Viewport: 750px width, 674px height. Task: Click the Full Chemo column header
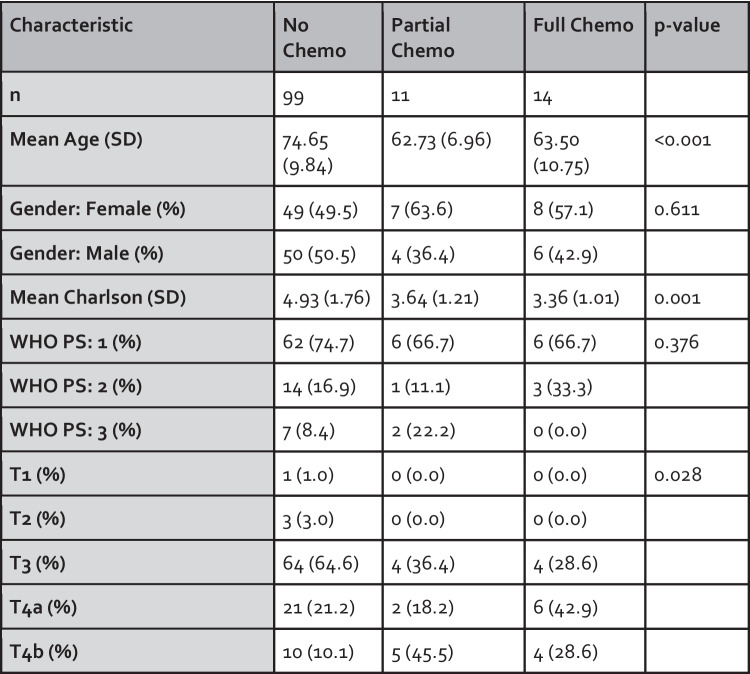(x=585, y=37)
